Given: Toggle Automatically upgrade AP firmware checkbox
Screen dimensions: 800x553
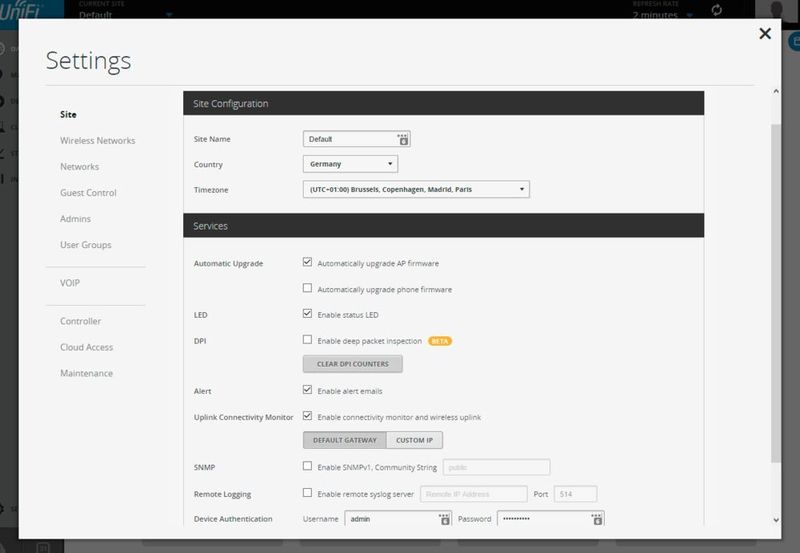Looking at the screenshot, I should coord(307,262).
